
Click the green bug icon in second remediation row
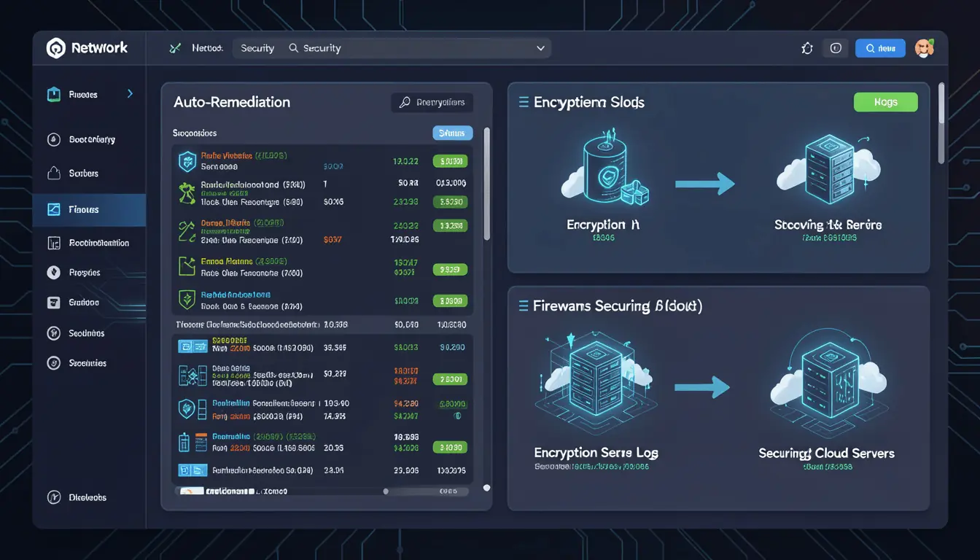coord(187,193)
